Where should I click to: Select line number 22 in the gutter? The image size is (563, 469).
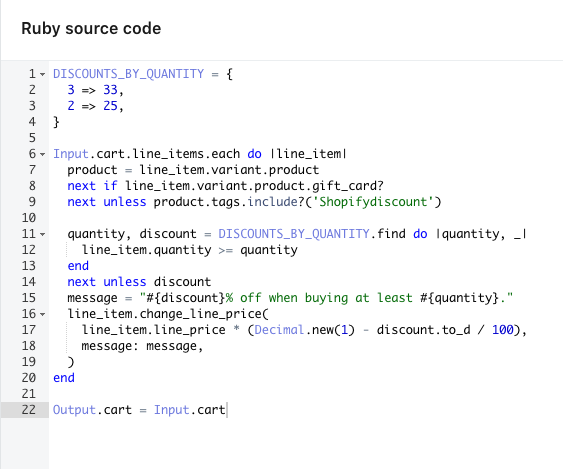coord(29,410)
